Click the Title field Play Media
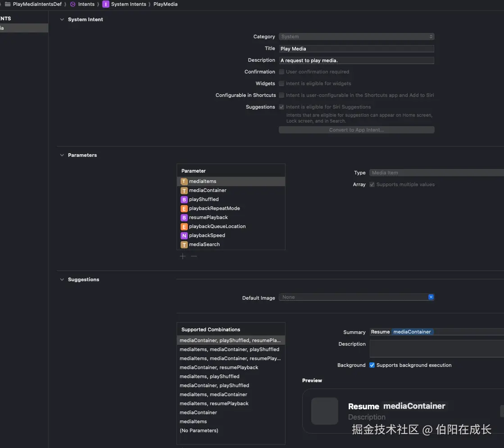Image resolution: width=504 pixels, height=448 pixels. pos(356,49)
